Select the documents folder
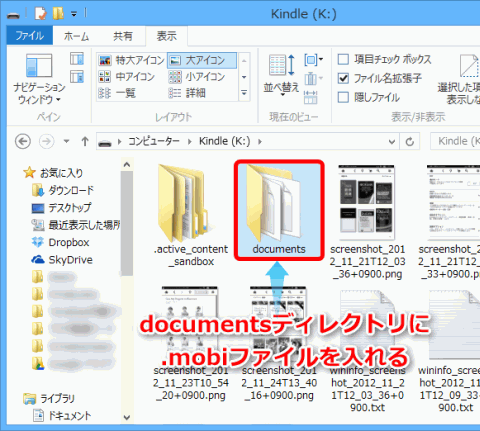Screen dimensions: 480x431 279,210
